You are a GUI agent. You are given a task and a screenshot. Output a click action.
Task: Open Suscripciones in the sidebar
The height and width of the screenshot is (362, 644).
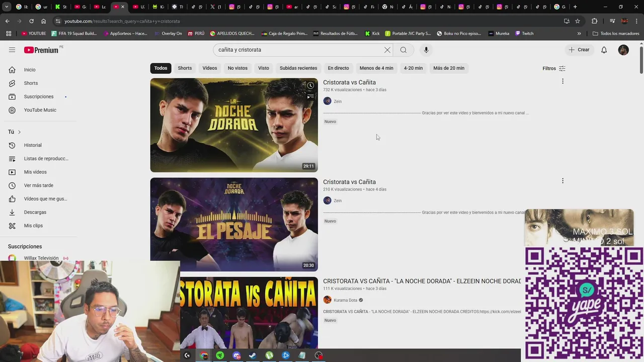tap(39, 97)
